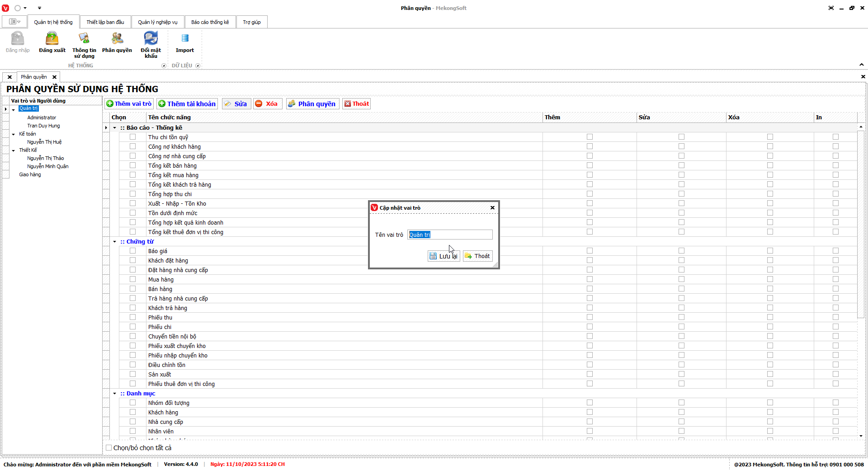Collapse the Kế toán role node

(x=14, y=134)
